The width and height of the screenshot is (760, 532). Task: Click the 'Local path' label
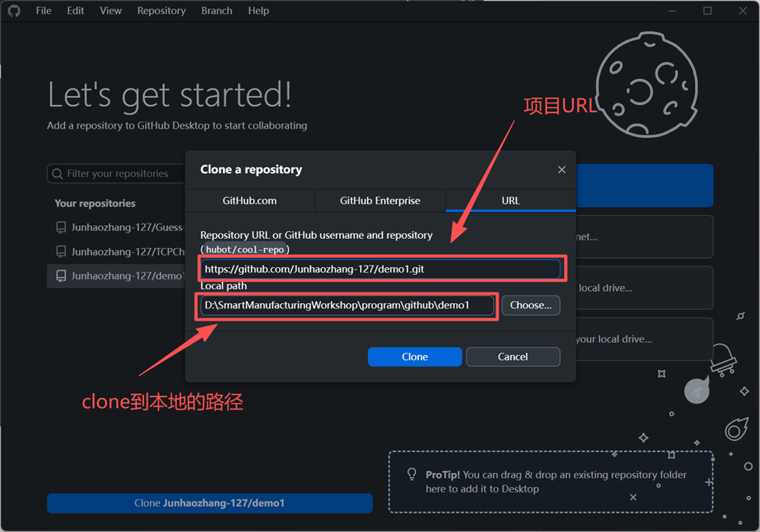pos(224,286)
